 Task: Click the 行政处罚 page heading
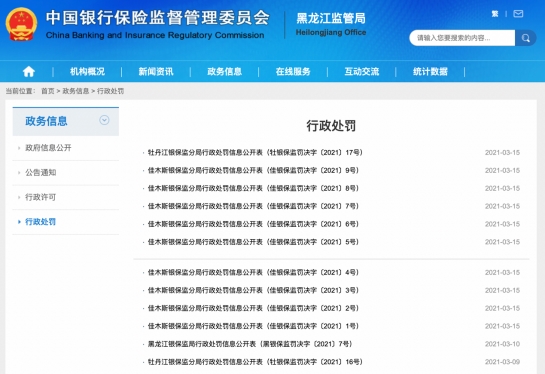(x=331, y=125)
